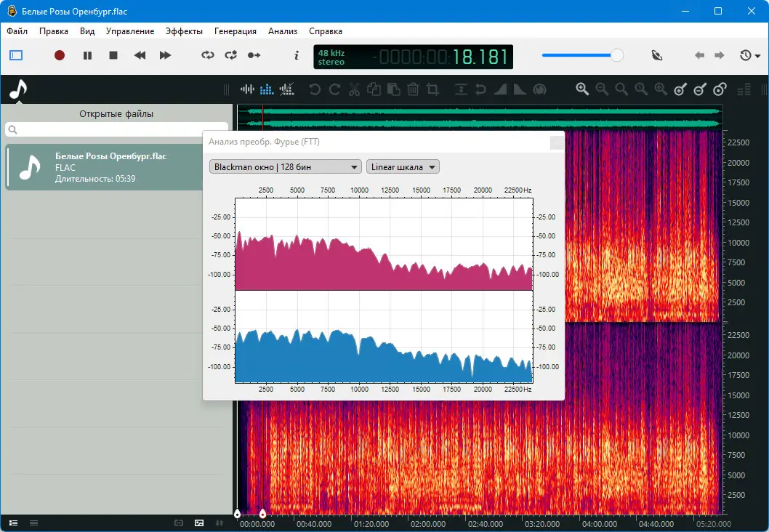Switch to waveform view icon
Viewport: 769px width, 532px height.
pos(247,89)
